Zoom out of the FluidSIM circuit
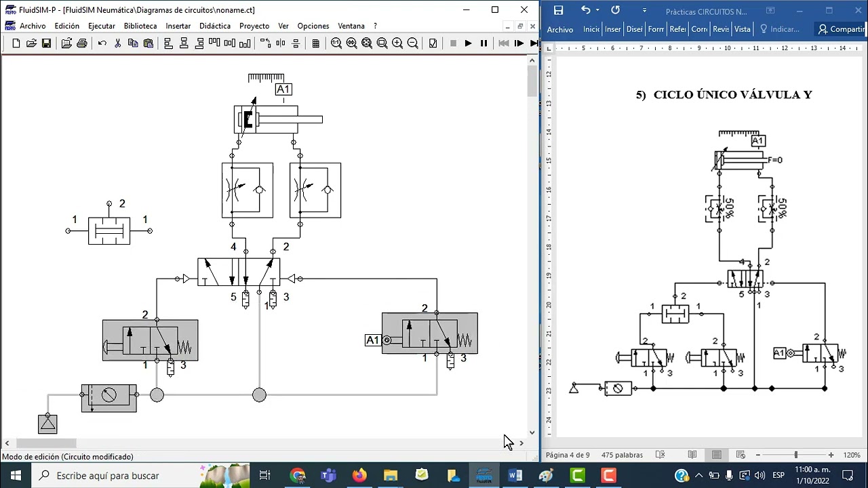Image resolution: width=868 pixels, height=488 pixels. coord(412,43)
